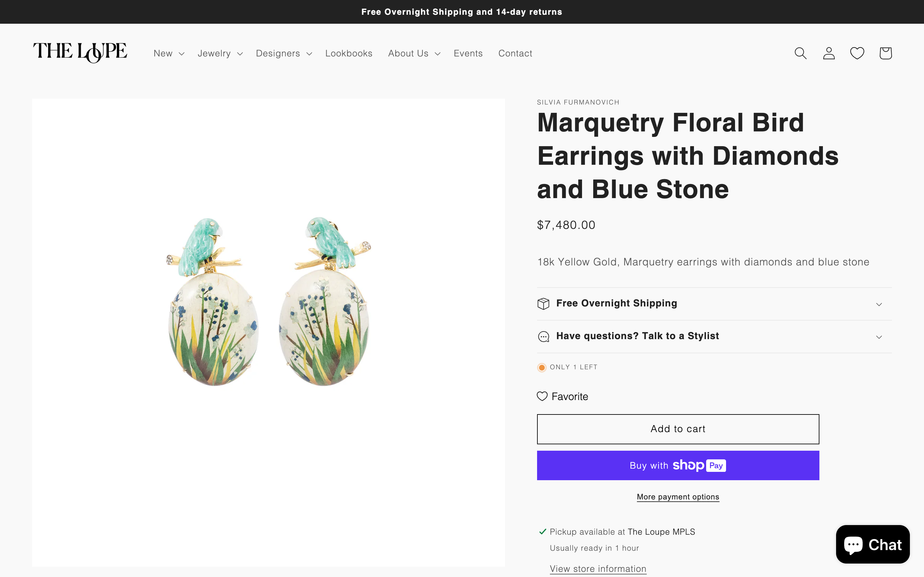Go to the Lookbooks page
Screen dimensions: 924x577
pos(349,53)
